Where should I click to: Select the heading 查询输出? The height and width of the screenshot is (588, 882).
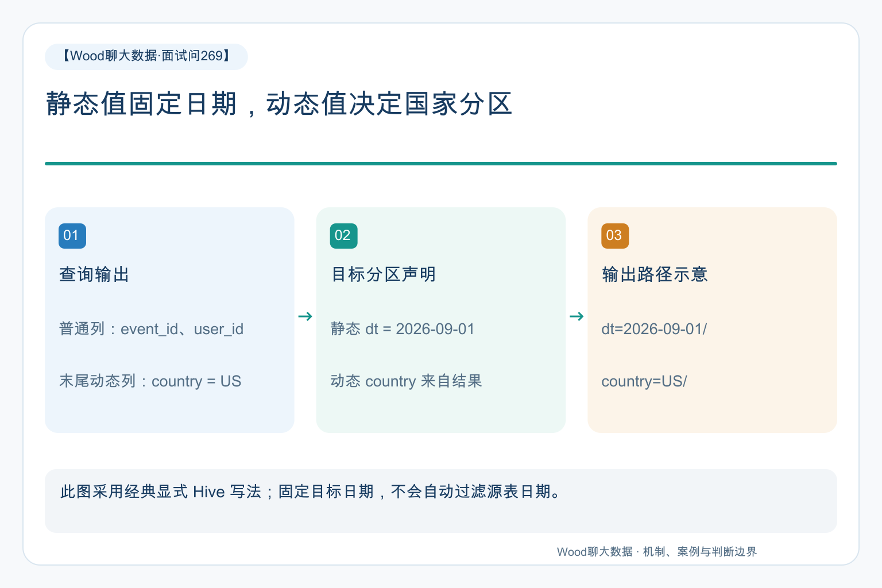(x=94, y=274)
